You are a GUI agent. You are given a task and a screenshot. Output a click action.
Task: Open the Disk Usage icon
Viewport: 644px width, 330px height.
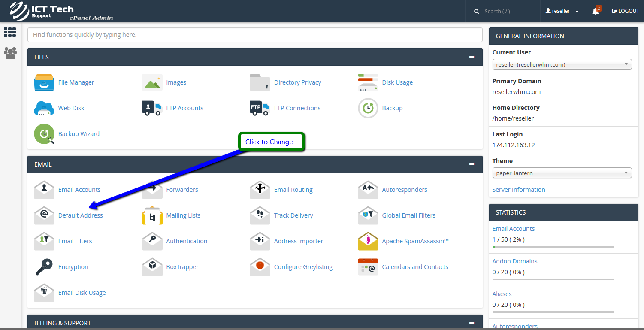tap(368, 82)
